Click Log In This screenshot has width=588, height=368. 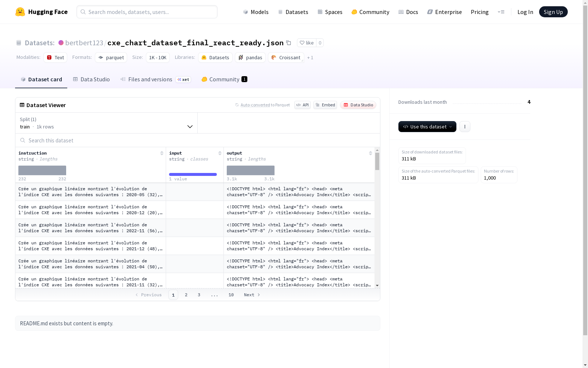pyautogui.click(x=525, y=12)
